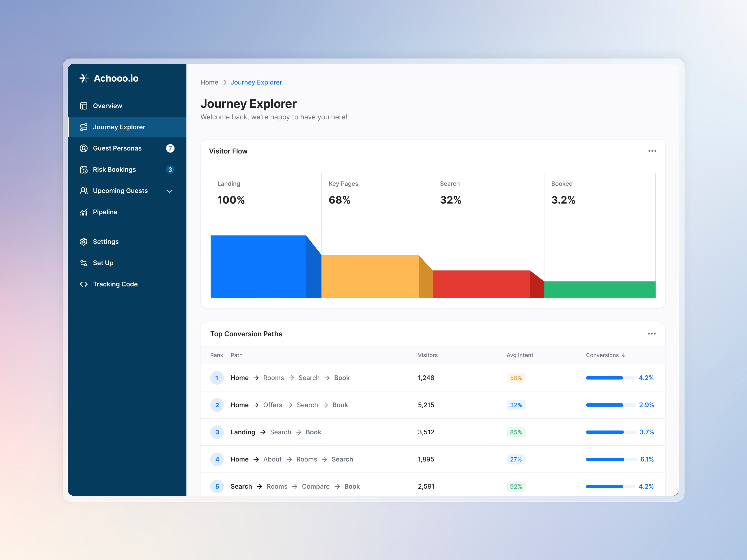This screenshot has height=560, width=747.
Task: Expand the Upcoming Guests chevron
Action: pyautogui.click(x=170, y=191)
